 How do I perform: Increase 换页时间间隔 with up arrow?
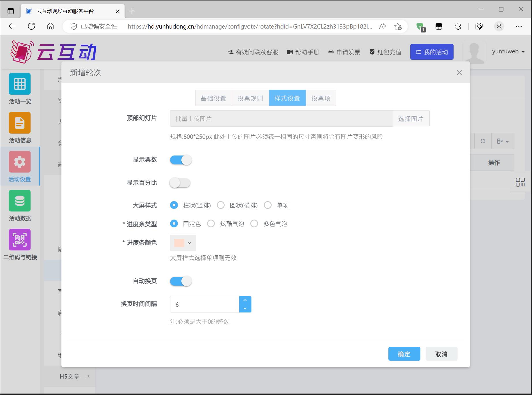(245, 300)
